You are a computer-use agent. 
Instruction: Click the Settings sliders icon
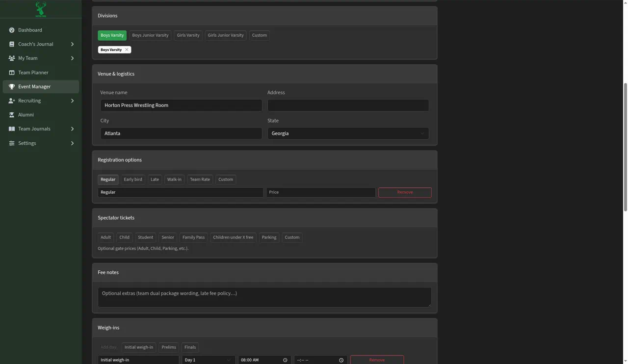point(12,143)
